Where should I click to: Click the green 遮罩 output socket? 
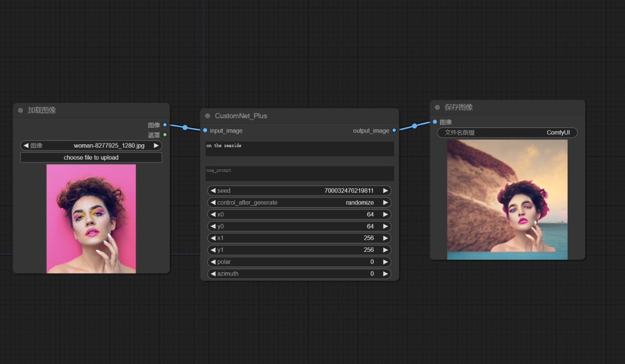(165, 135)
